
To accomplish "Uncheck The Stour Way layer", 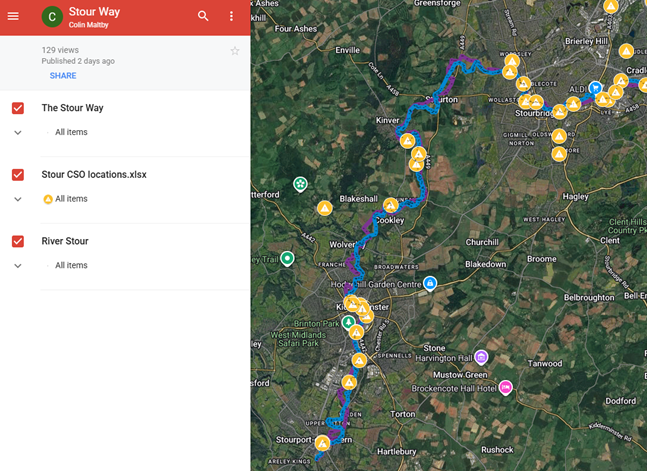I will (18, 108).
